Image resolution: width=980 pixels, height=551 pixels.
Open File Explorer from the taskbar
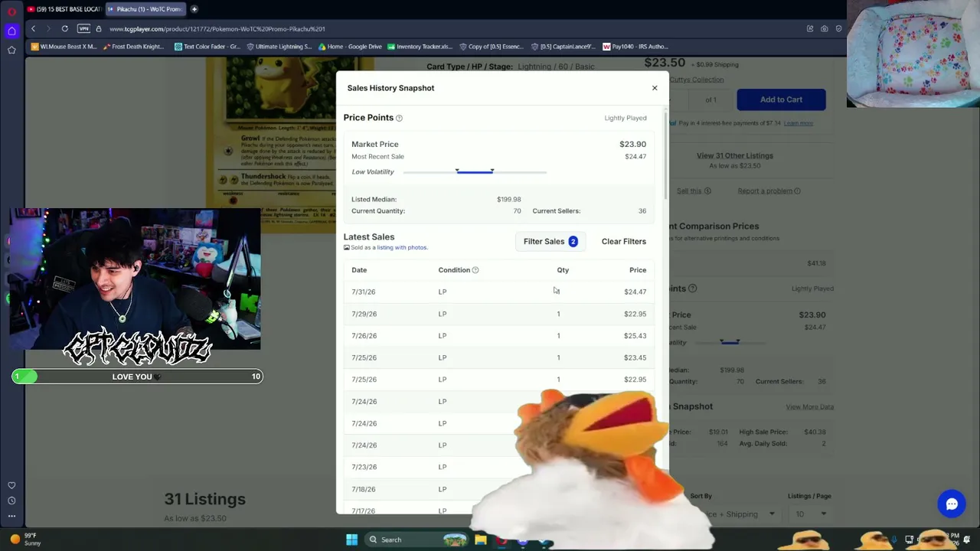click(480, 540)
